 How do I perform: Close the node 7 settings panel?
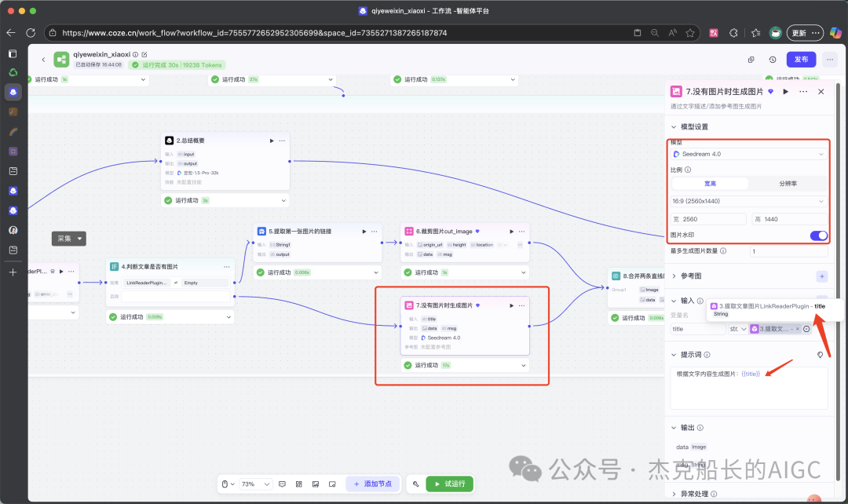click(821, 92)
